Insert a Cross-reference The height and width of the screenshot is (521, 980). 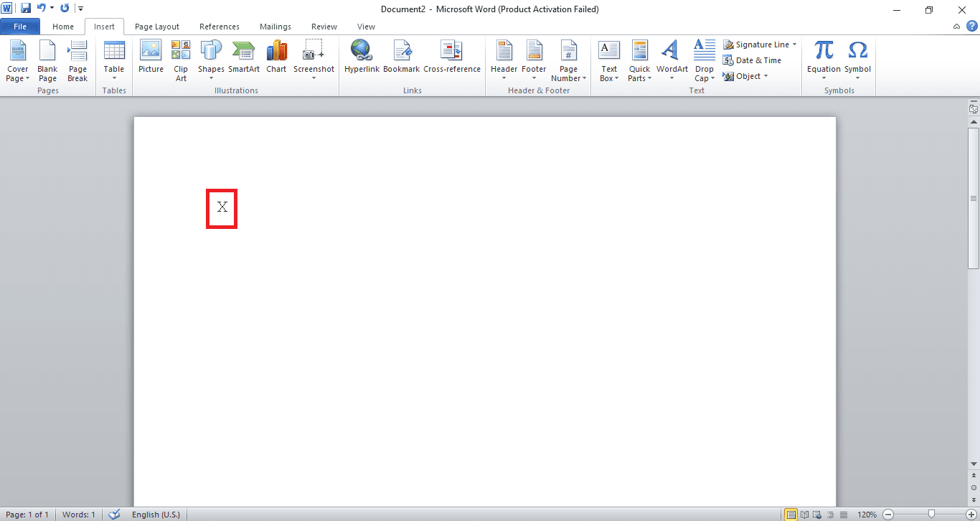coord(452,57)
